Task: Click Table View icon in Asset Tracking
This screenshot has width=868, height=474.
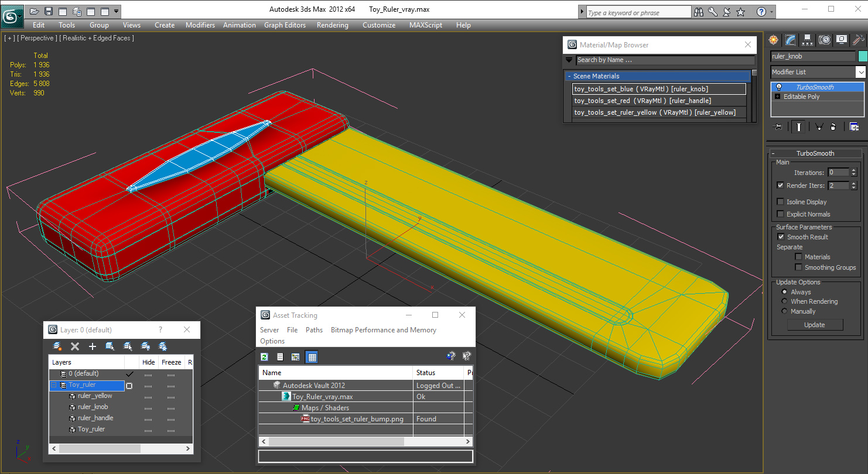Action: click(312, 357)
